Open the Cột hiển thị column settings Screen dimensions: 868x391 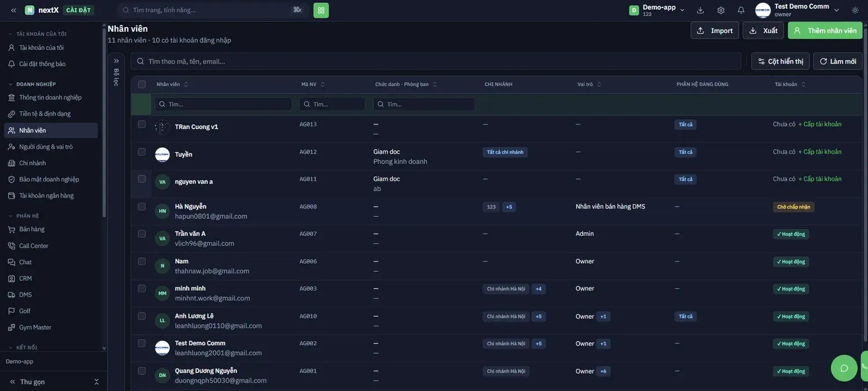[780, 61]
